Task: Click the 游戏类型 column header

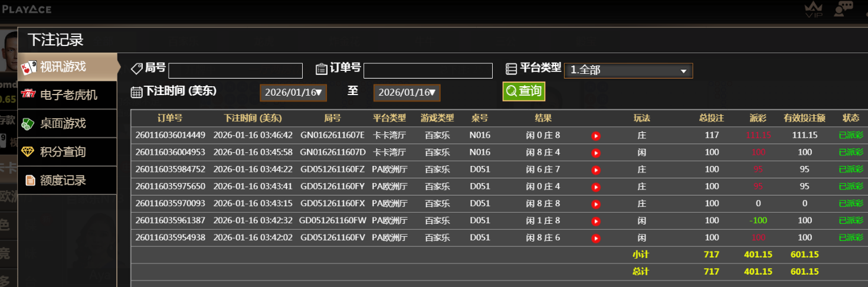Action: [x=437, y=118]
